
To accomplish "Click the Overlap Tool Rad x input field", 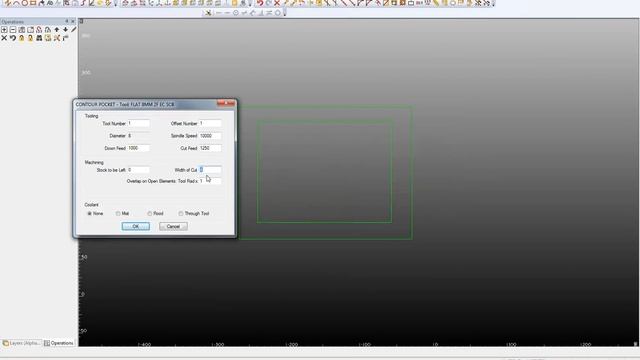I will pos(210,181).
